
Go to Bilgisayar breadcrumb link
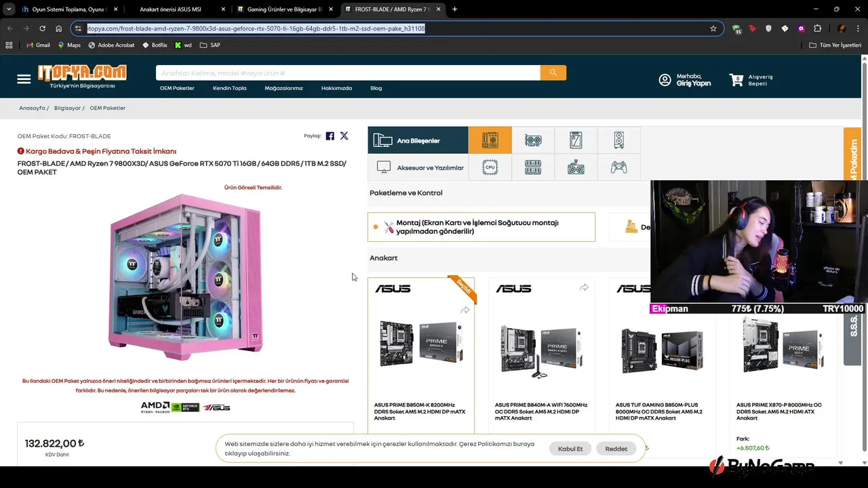coord(67,108)
